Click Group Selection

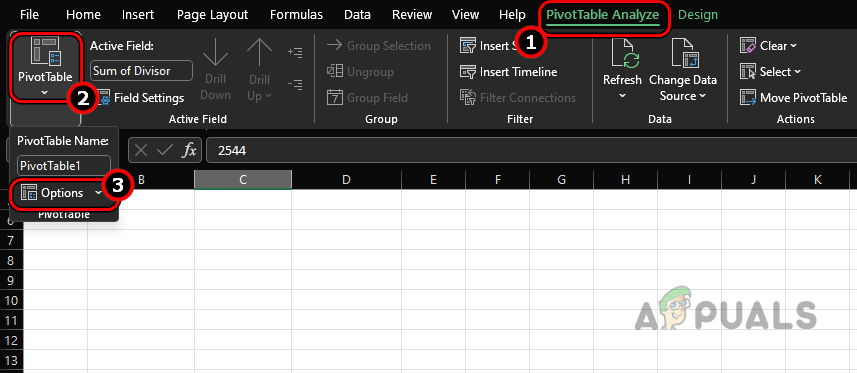(x=379, y=46)
